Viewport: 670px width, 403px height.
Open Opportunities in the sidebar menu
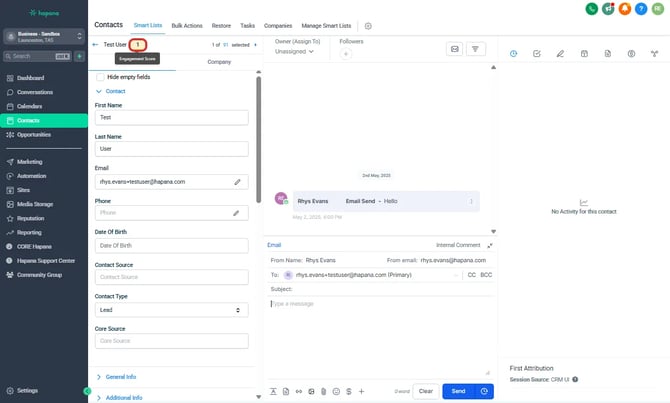tap(34, 134)
